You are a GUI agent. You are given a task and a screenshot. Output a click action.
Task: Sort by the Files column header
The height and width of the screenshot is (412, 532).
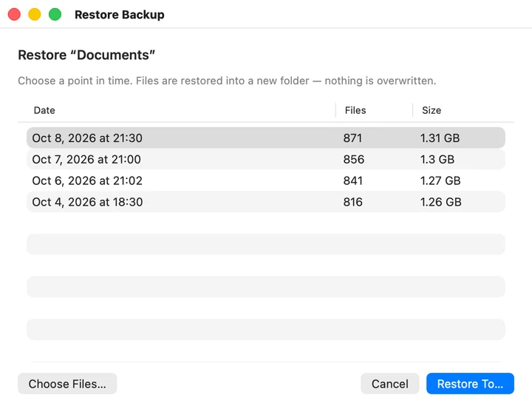tap(355, 110)
